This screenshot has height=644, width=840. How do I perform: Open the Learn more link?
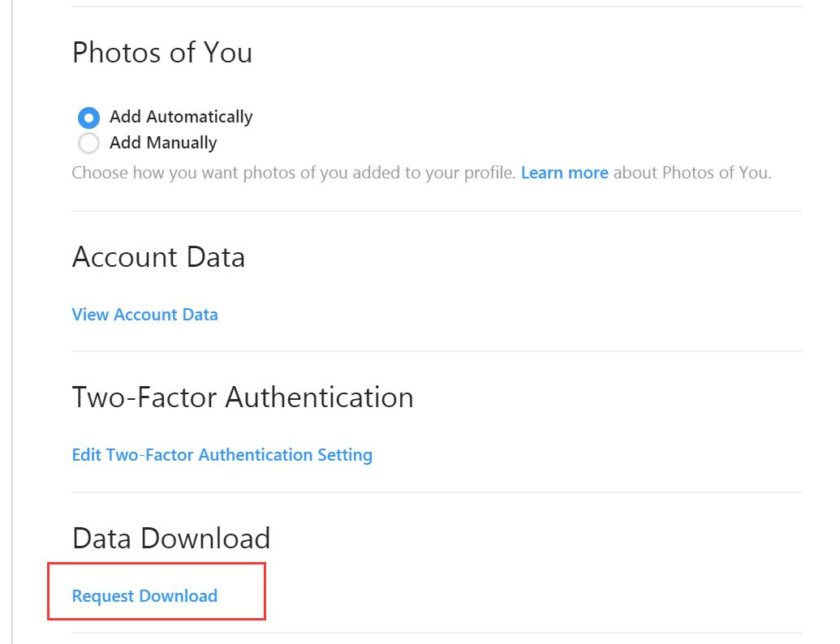564,173
